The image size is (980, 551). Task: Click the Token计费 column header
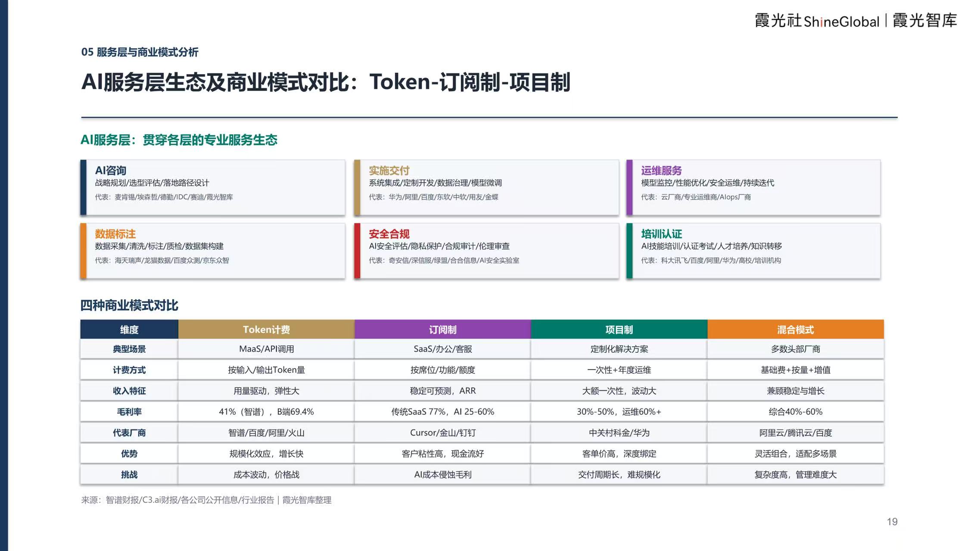point(266,330)
